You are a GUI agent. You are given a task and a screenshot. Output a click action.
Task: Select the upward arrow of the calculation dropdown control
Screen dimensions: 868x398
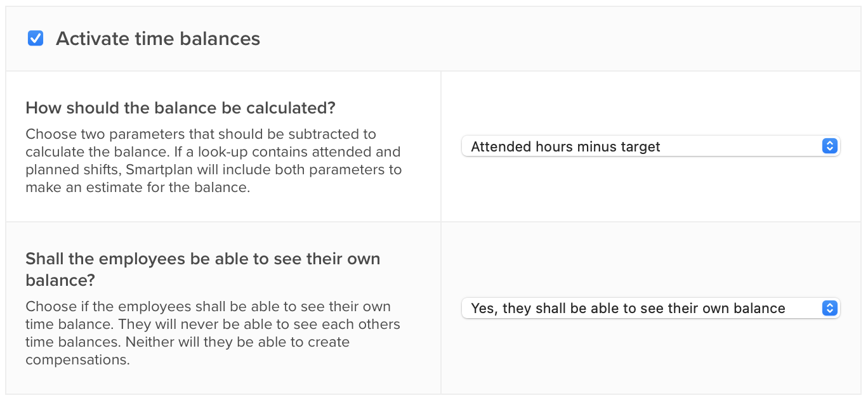pos(829,143)
